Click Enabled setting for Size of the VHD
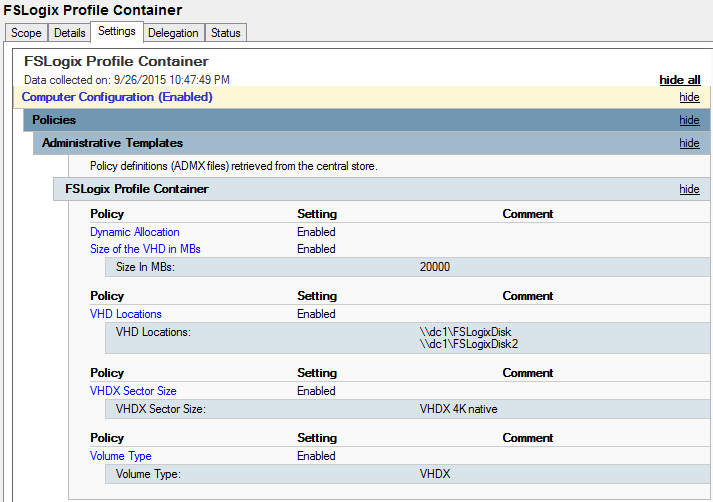The image size is (713, 502). pos(316,249)
